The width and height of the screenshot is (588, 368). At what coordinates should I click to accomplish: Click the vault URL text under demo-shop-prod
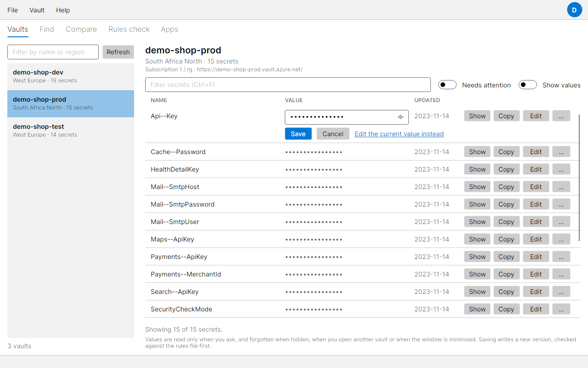click(x=250, y=69)
